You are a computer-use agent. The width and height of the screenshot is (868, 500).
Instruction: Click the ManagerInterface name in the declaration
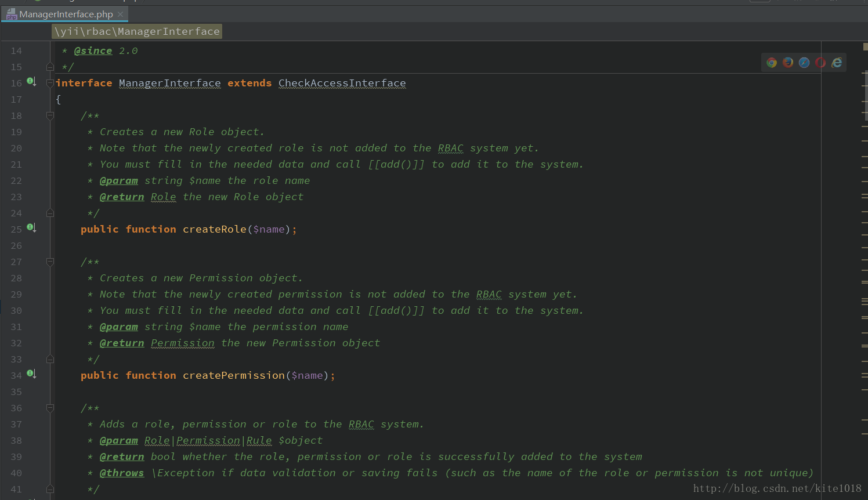[170, 84]
